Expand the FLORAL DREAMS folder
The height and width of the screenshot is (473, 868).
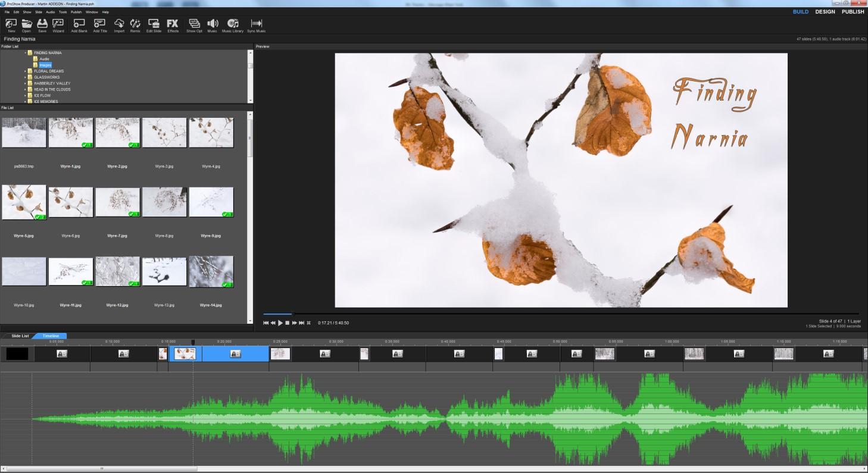coord(26,71)
